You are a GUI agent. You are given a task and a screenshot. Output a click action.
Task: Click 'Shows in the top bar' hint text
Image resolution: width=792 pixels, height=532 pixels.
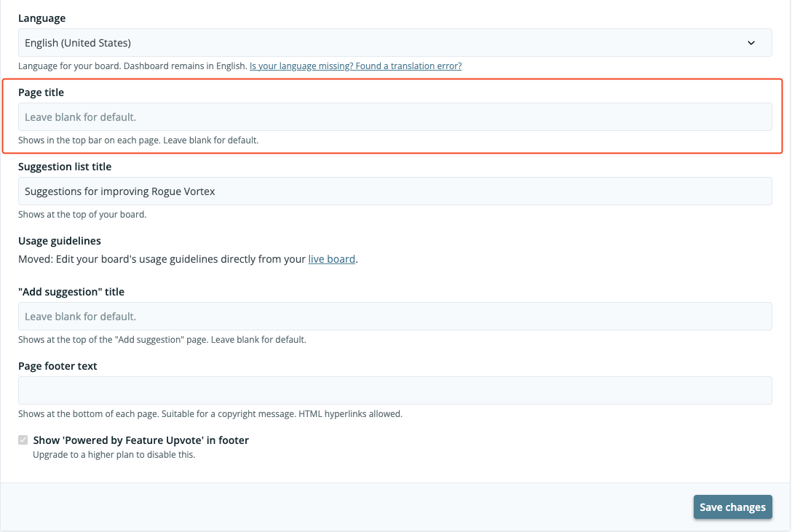[x=138, y=140]
